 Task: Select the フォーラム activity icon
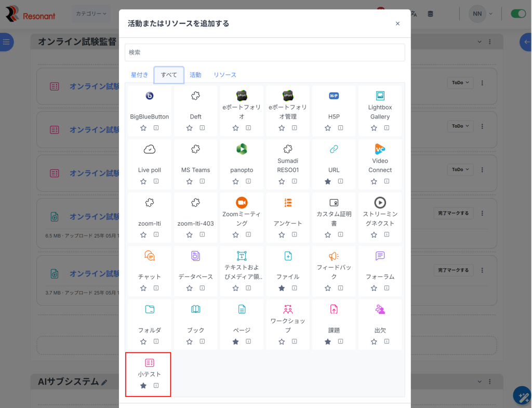380,256
